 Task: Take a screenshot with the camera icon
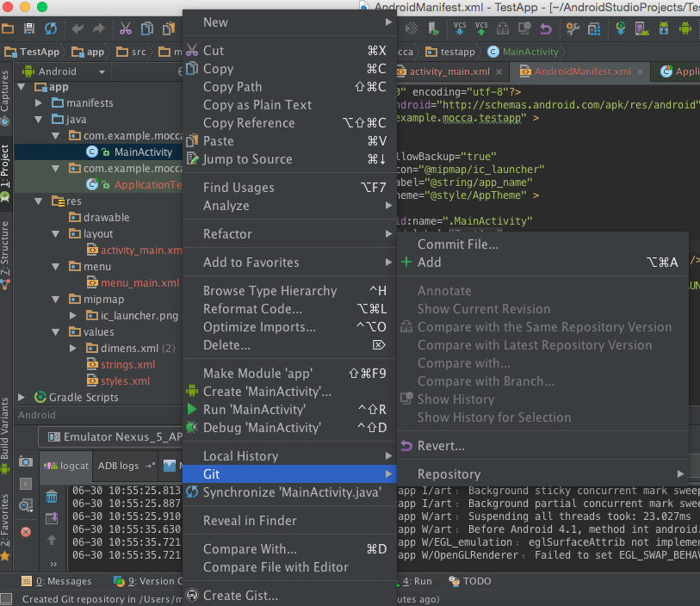click(26, 462)
